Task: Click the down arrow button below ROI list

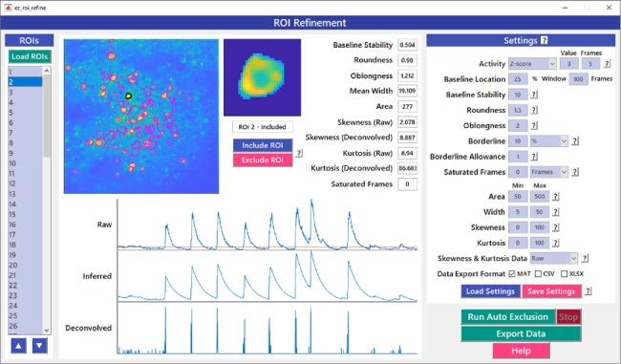Action: tap(39, 346)
